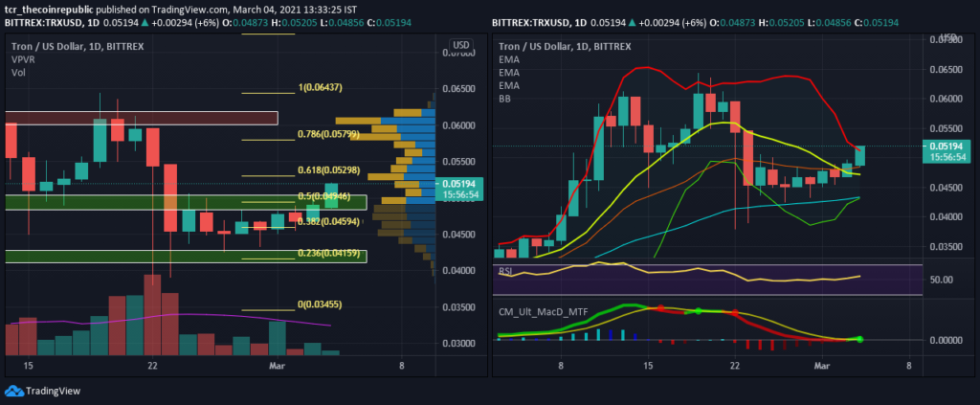Select the Fibonacci level 0.5(0.04946) label
Screen dimensions: 980x405
[x=323, y=197]
